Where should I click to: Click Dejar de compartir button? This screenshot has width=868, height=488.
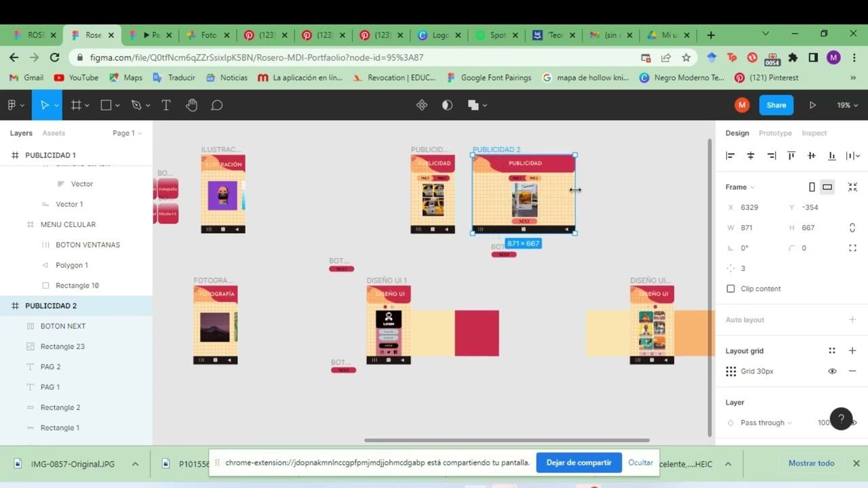[579, 462]
